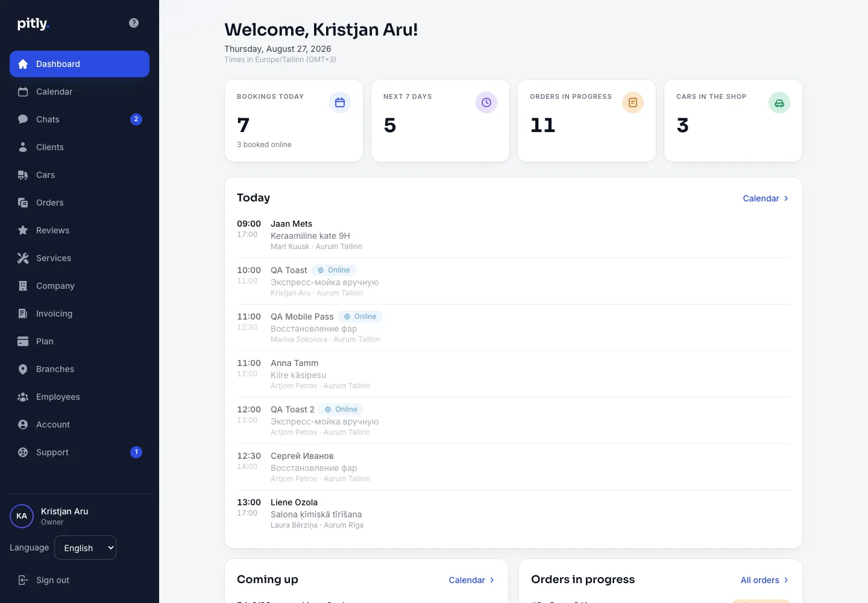Screen dimensions: 868x603
Task: Click the Company building icon
Action: click(23, 286)
